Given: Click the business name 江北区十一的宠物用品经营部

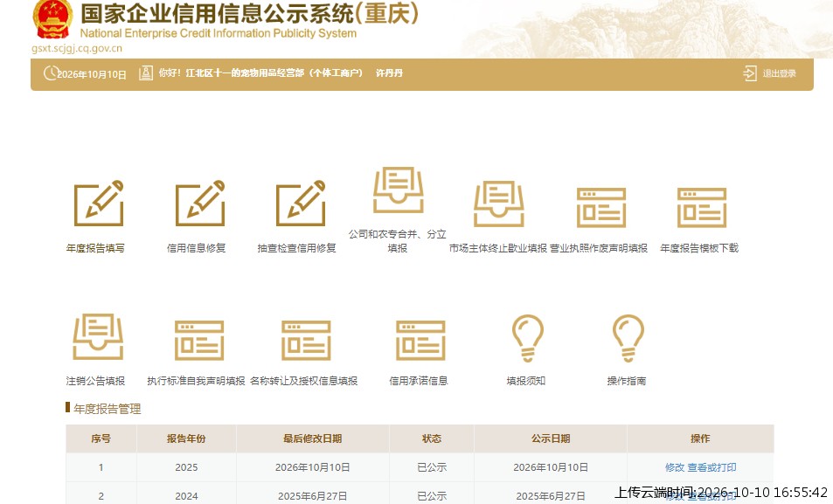Looking at the screenshot, I should (x=274, y=72).
